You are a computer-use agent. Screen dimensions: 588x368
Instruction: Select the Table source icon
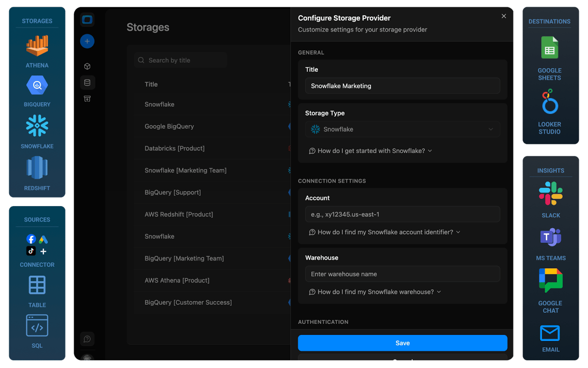pyautogui.click(x=37, y=285)
